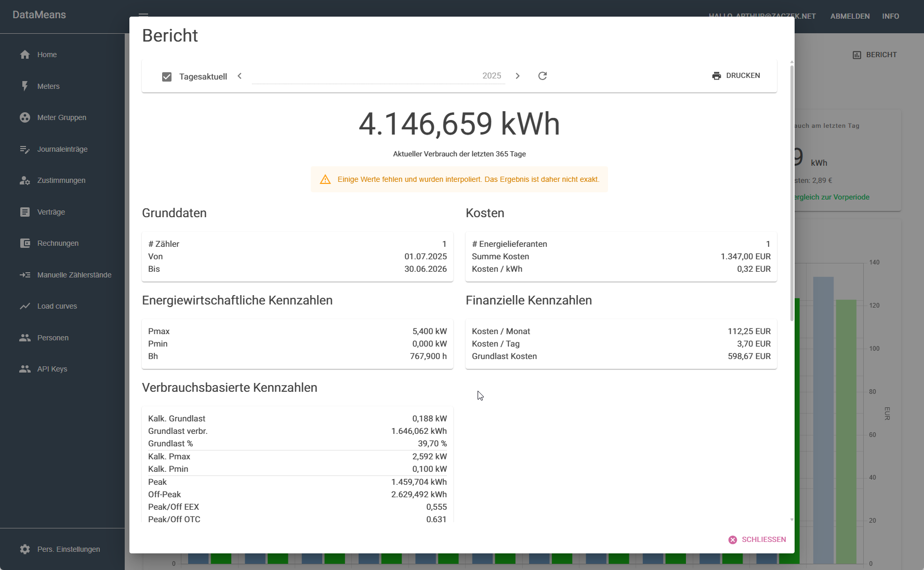Click the Kalk. Grundlast 0,188 kW value
This screenshot has width=924, height=570.
(x=429, y=419)
